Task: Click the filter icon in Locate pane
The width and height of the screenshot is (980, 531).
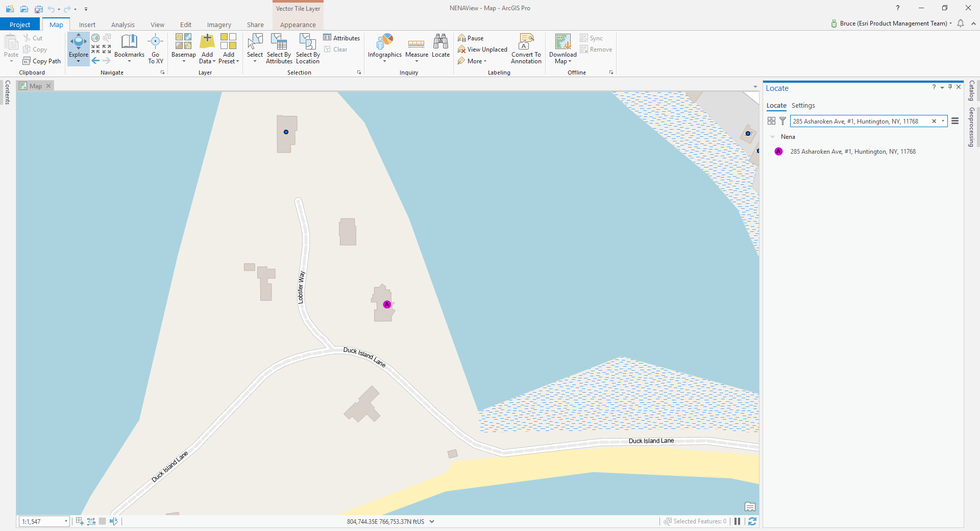Action: 782,121
